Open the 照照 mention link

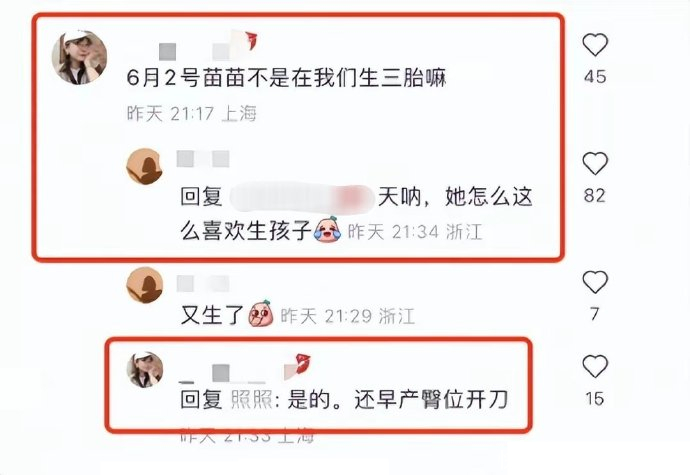251,400
